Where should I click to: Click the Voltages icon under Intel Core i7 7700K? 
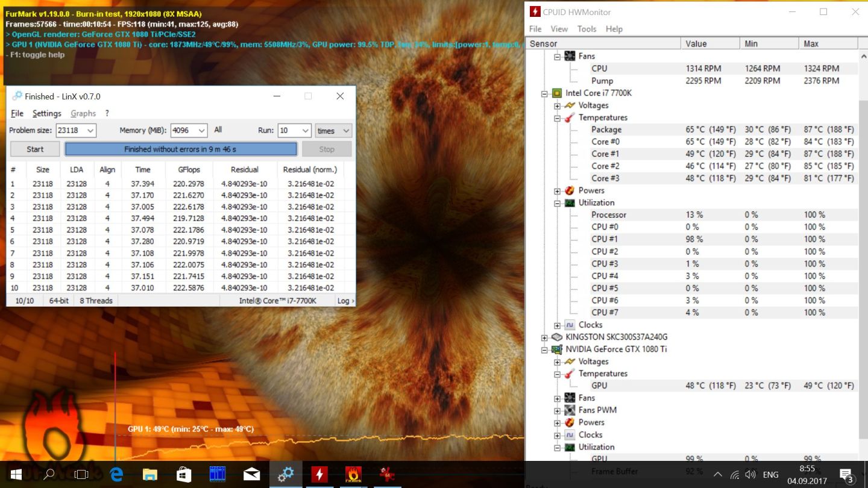click(x=570, y=105)
